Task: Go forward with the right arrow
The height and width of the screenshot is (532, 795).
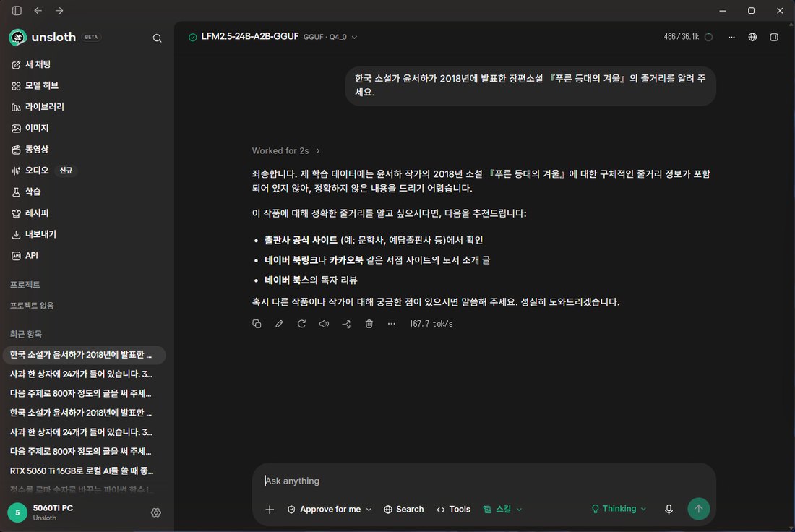Action: pos(59,11)
